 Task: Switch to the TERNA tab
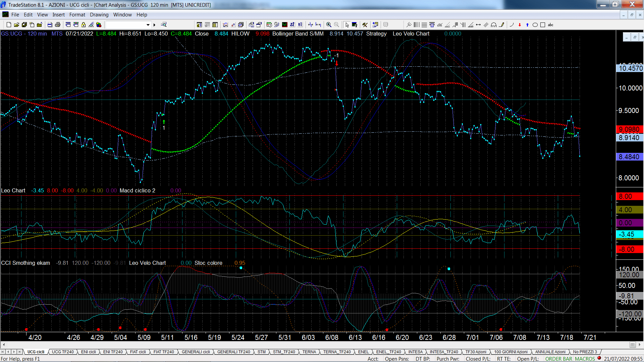tap(309, 352)
